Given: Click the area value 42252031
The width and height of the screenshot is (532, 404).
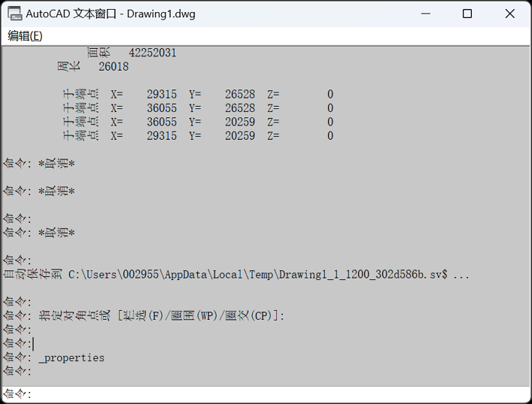Looking at the screenshot, I should click(153, 53).
